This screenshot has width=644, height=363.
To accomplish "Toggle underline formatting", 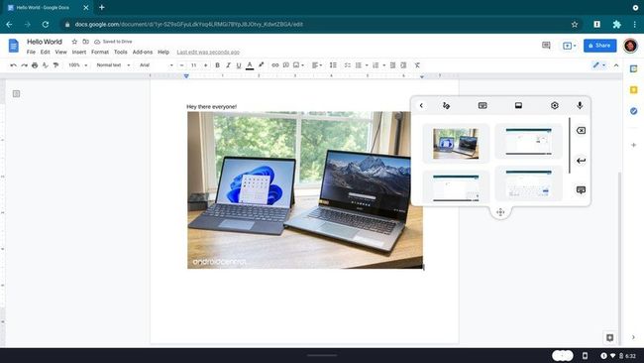I will [239, 65].
